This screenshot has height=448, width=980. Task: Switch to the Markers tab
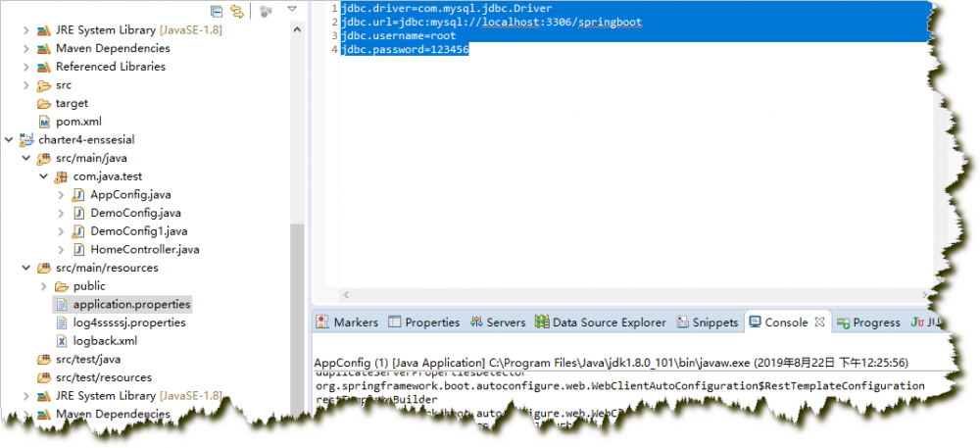(348, 323)
